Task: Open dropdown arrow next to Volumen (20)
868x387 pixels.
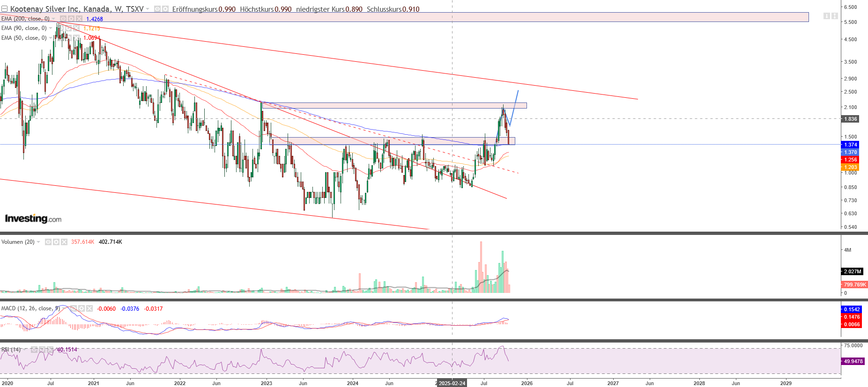Action: 38,242
